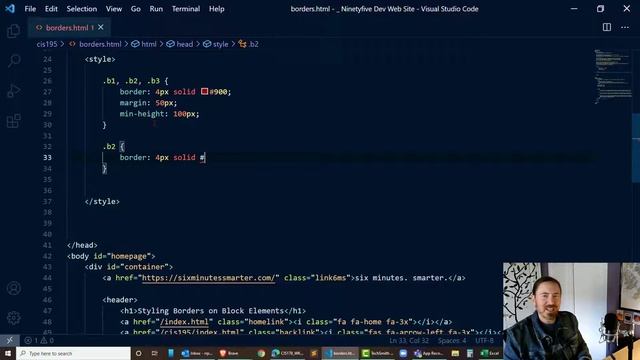Split the editor to the right
640x360 pixels.
(607, 27)
